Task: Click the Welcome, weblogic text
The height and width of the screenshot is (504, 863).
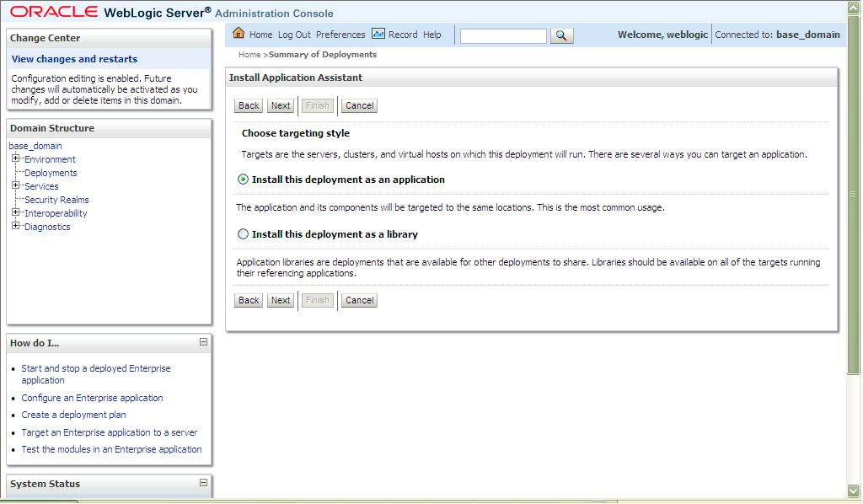Action: click(662, 35)
